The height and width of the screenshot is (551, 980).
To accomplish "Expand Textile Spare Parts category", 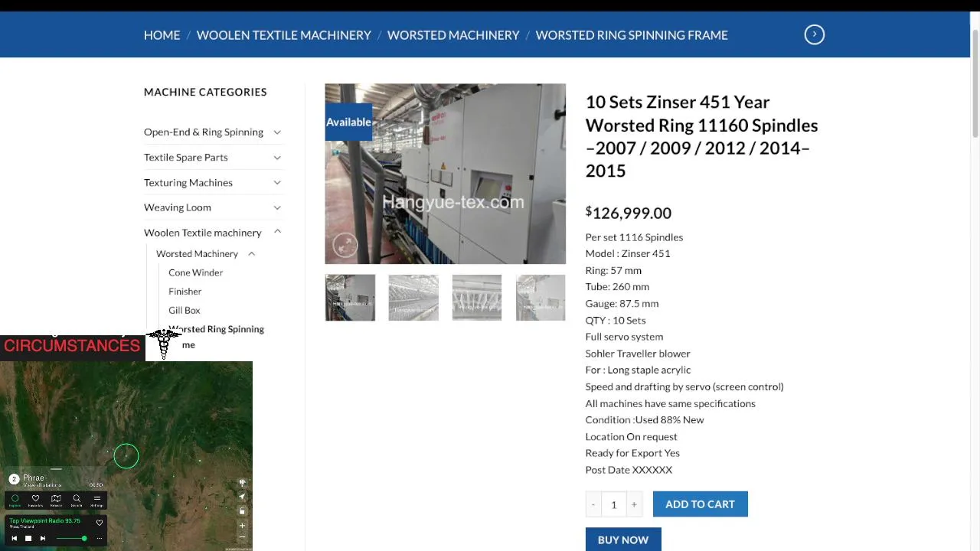I will point(277,158).
